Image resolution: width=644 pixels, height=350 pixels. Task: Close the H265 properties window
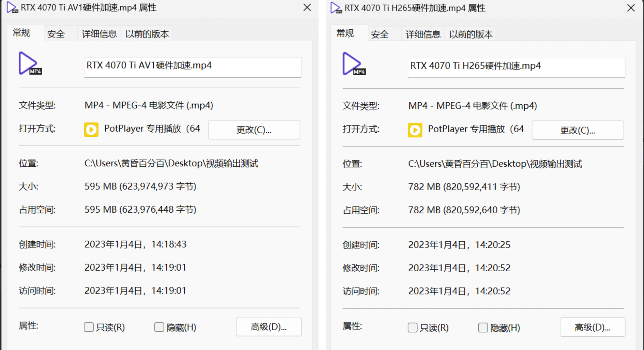pyautogui.click(x=631, y=8)
